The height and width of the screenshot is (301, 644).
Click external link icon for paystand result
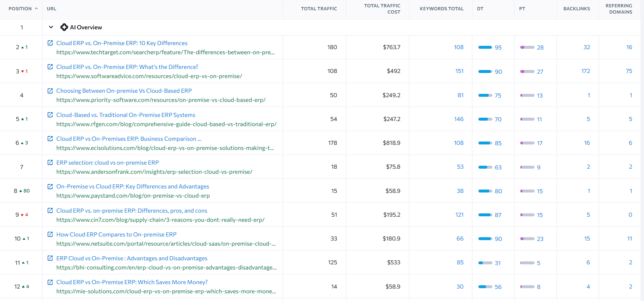[50, 186]
